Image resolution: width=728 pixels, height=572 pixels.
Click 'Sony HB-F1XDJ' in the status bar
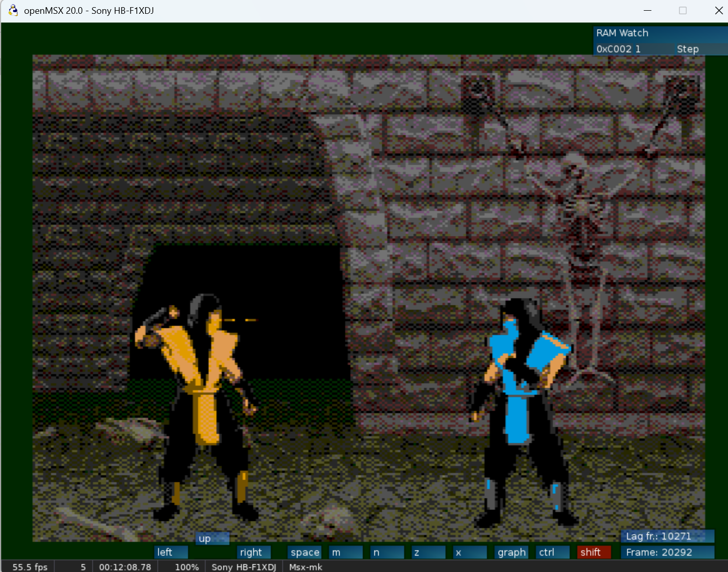244,567
